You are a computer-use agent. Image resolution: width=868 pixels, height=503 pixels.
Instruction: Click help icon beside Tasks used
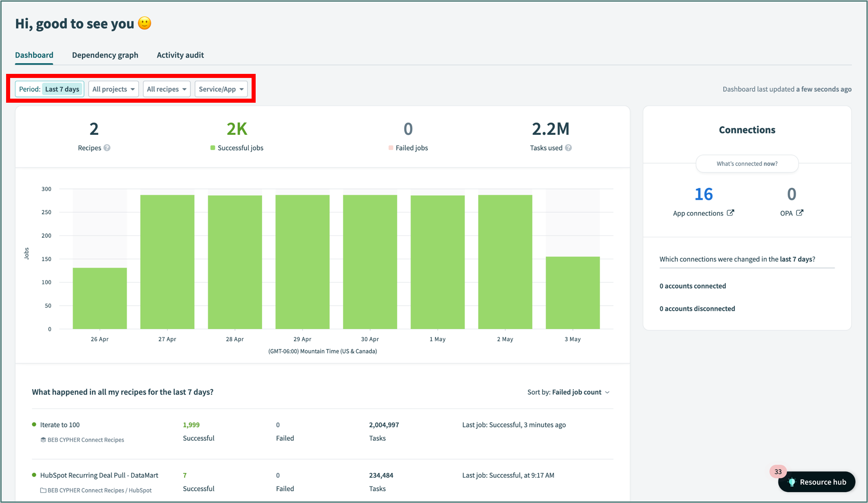[x=568, y=148]
